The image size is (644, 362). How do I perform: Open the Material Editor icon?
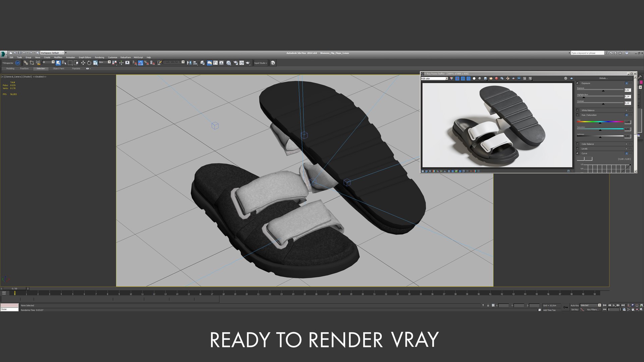tap(228, 63)
